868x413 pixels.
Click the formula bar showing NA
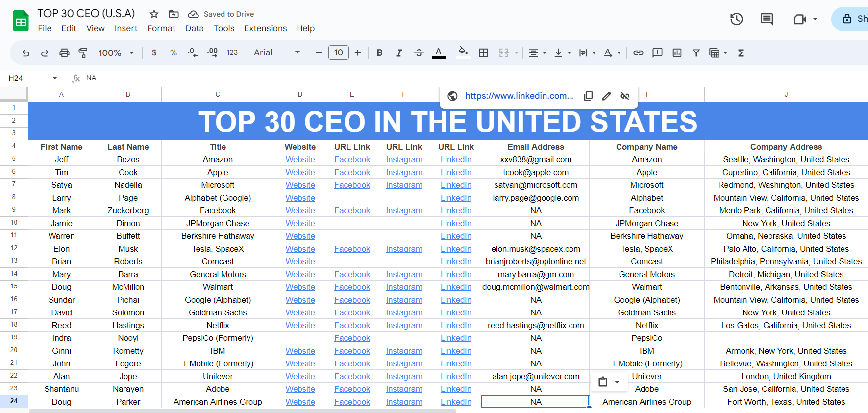[x=475, y=78]
